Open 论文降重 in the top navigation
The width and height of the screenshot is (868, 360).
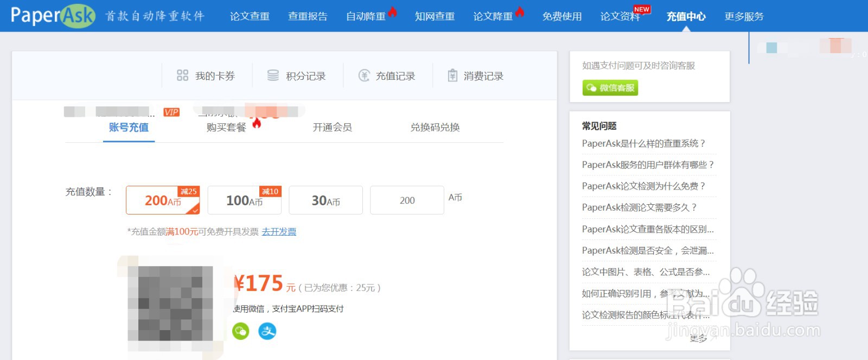493,16
